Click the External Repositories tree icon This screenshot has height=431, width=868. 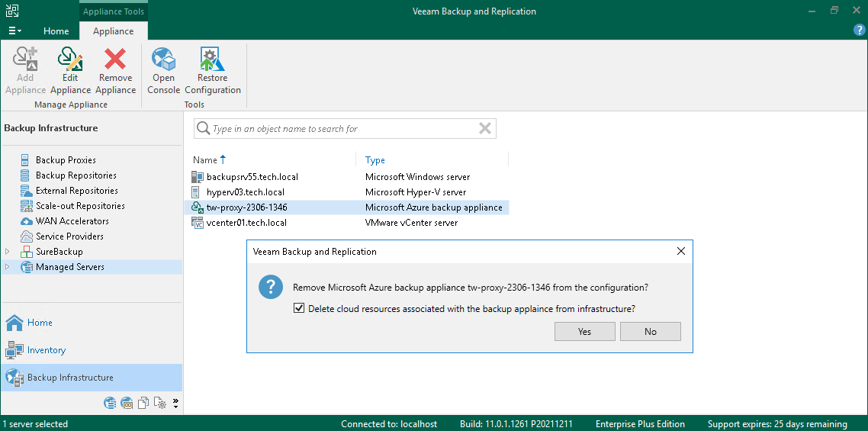tap(26, 191)
